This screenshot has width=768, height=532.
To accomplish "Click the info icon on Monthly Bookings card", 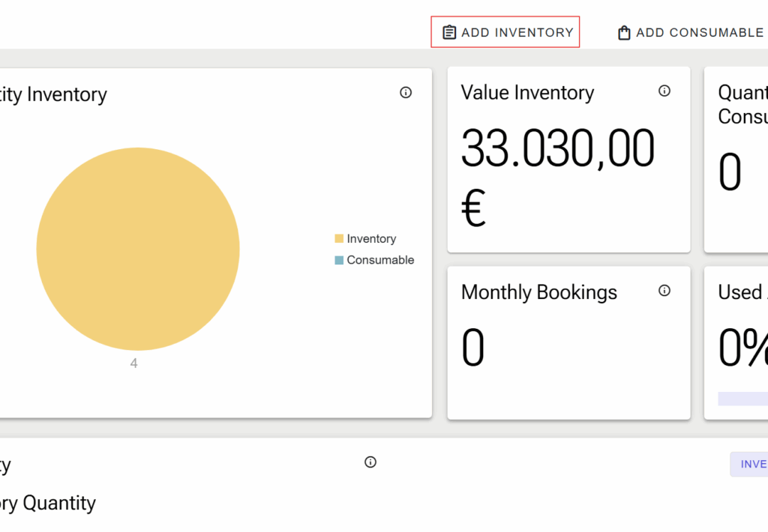I will pos(664,291).
